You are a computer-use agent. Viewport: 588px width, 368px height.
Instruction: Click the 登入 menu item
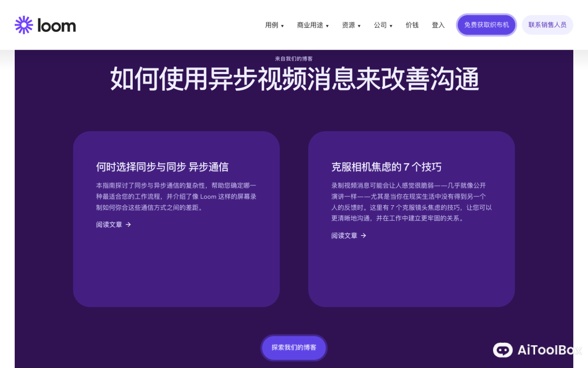pos(438,25)
